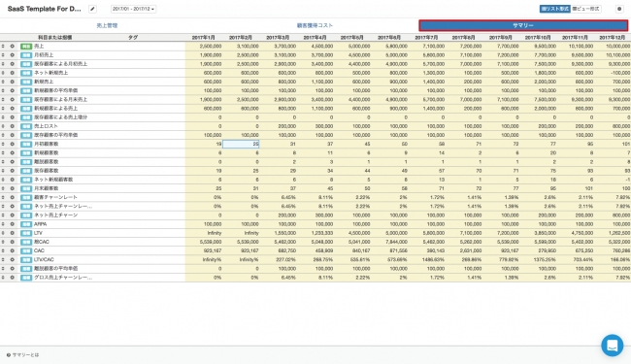631x364 pixels.
Task: Click the drag handle of 月末顧客数 row
Action: pyautogui.click(x=3, y=188)
